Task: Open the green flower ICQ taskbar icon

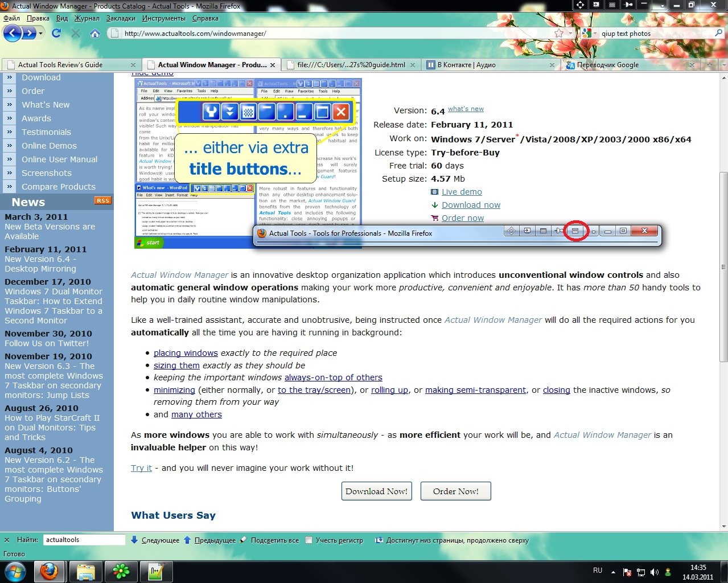Action: click(x=121, y=571)
